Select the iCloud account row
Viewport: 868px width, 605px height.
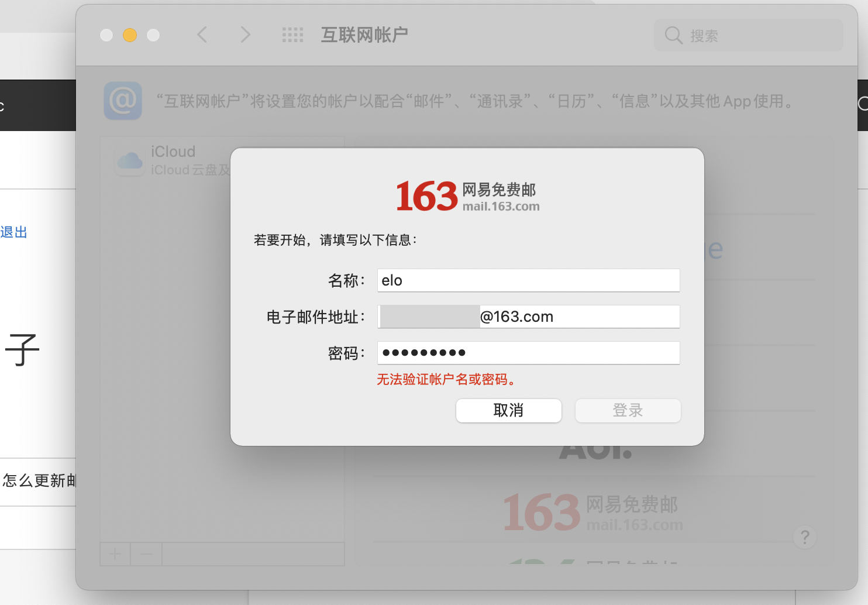[x=222, y=160]
